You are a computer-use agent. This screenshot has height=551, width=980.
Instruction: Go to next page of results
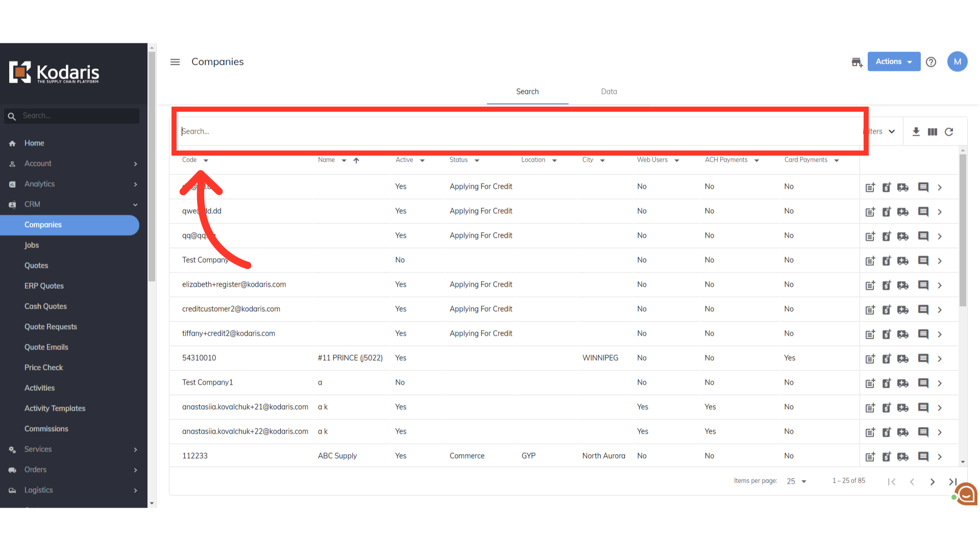click(x=933, y=482)
